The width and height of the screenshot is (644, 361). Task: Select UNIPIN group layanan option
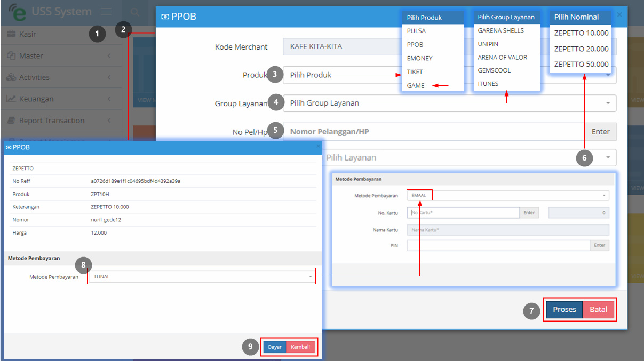point(488,44)
